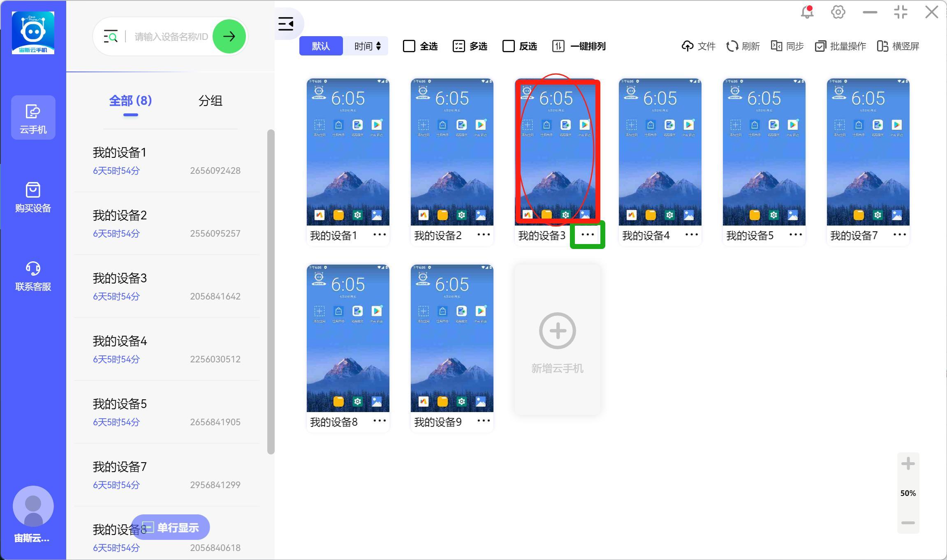Increase thumbnail zoom with plus button
The width and height of the screenshot is (947, 560).
tap(908, 464)
